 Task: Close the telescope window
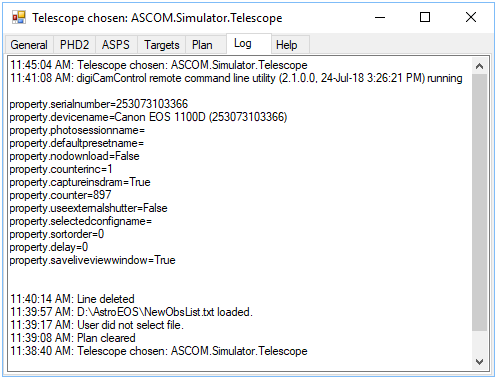[471, 17]
